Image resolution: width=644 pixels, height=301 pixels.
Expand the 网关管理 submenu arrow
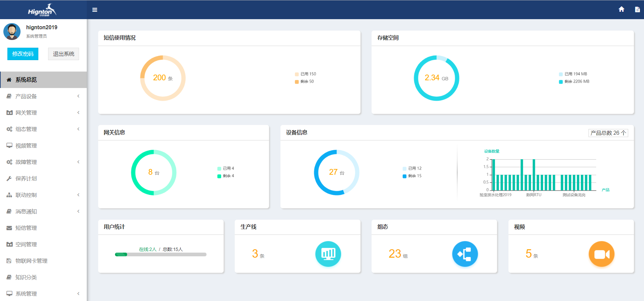[78, 113]
